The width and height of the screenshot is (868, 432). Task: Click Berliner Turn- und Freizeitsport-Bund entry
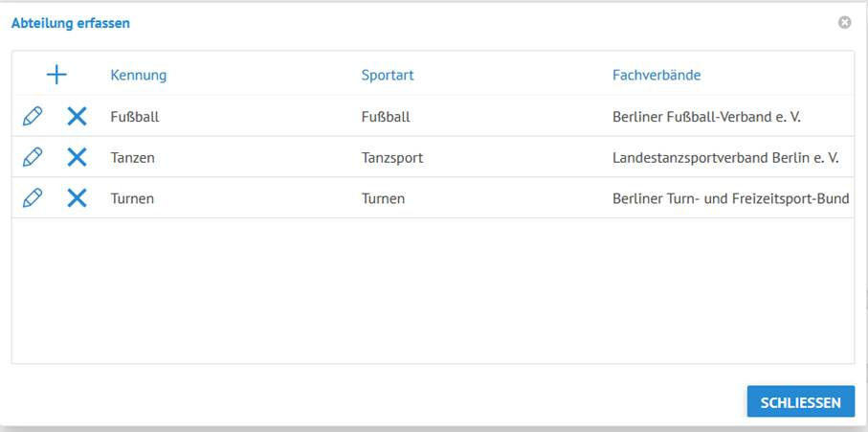731,198
